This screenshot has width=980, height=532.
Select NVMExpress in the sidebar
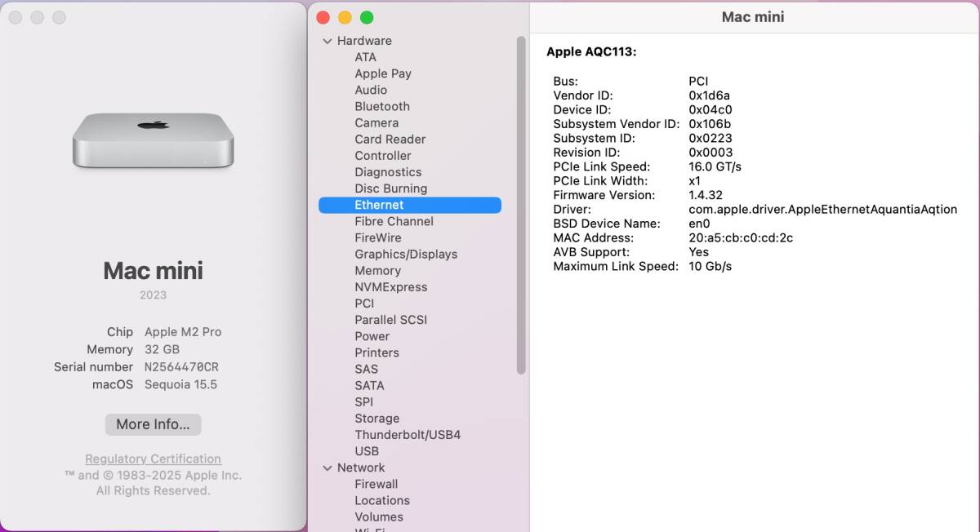pyautogui.click(x=391, y=286)
